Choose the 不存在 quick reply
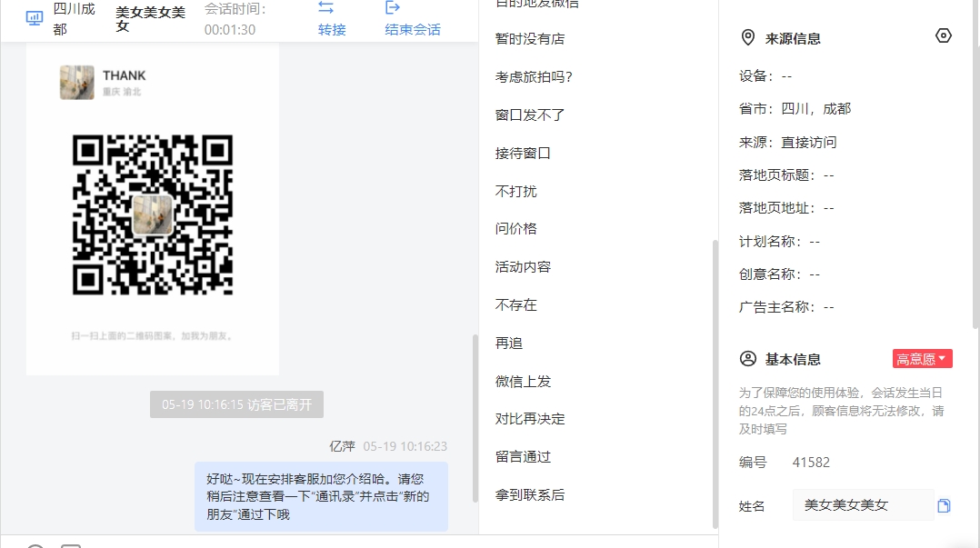The height and width of the screenshot is (548, 980). [x=515, y=305]
